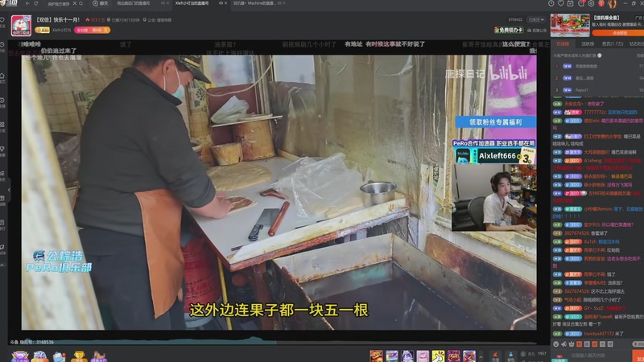The image size is (644, 362).
Task: Open the ad banner thumbnail at top right
Action: (x=570, y=25)
